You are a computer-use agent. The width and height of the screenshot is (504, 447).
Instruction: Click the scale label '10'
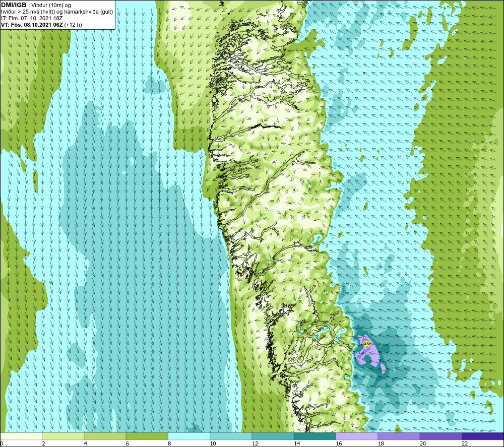pos(213,444)
